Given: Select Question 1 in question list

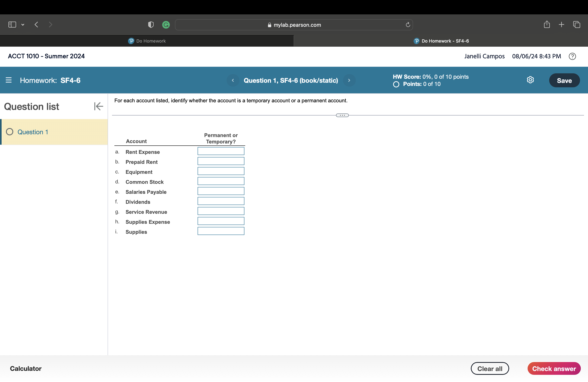Looking at the screenshot, I should click(33, 132).
